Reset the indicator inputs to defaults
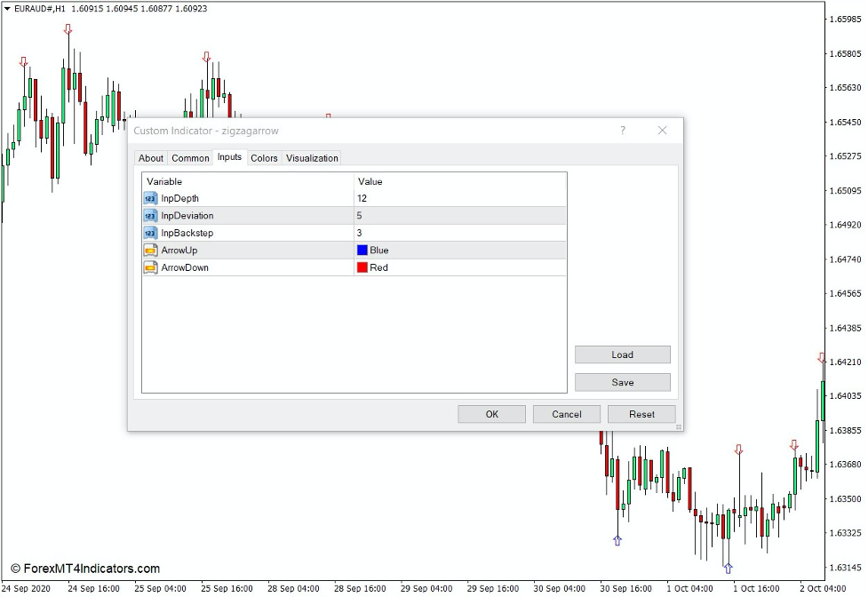This screenshot has height=597, width=868. tap(641, 413)
